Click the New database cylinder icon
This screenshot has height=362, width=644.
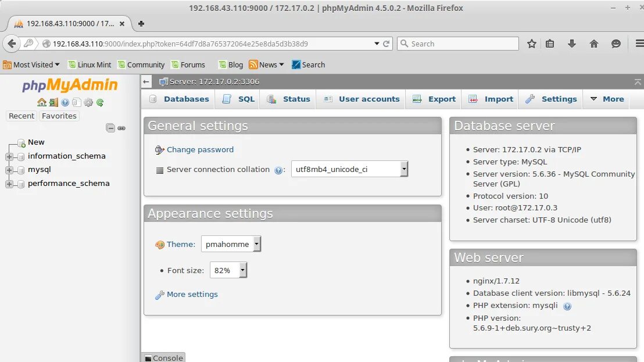click(22, 143)
